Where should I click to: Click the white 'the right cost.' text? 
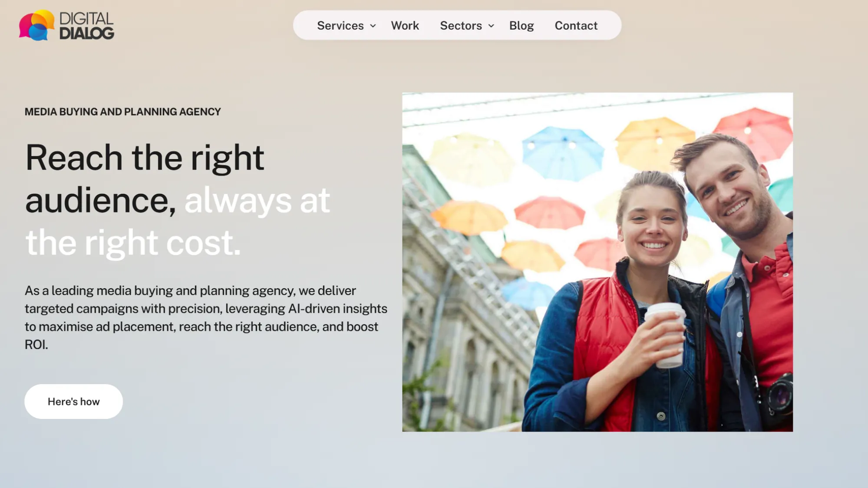pyautogui.click(x=133, y=242)
